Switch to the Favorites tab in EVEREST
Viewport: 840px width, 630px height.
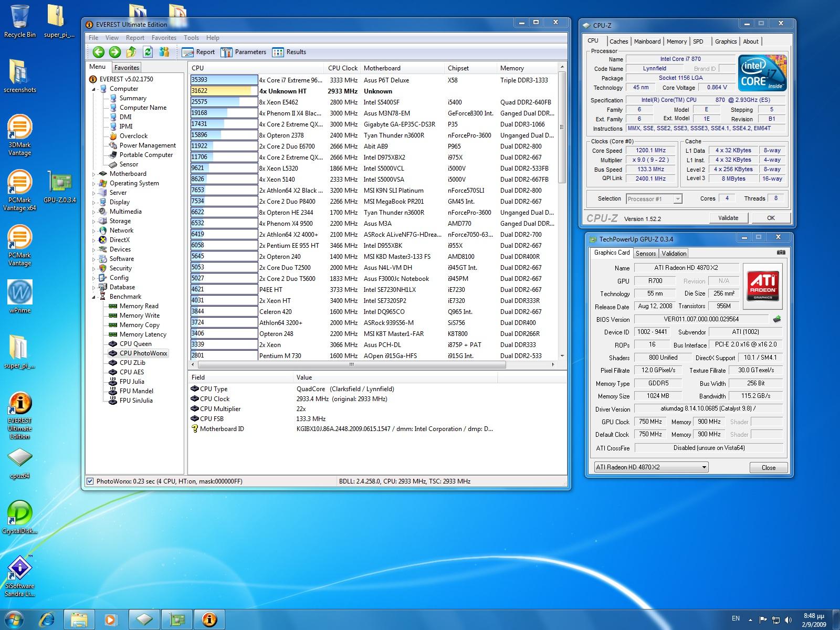pyautogui.click(x=127, y=68)
